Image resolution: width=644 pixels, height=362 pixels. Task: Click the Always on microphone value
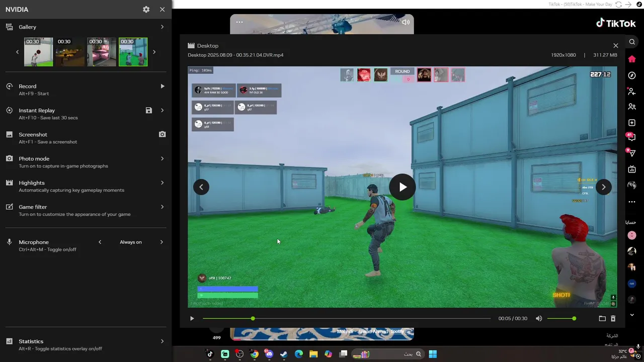(x=131, y=242)
